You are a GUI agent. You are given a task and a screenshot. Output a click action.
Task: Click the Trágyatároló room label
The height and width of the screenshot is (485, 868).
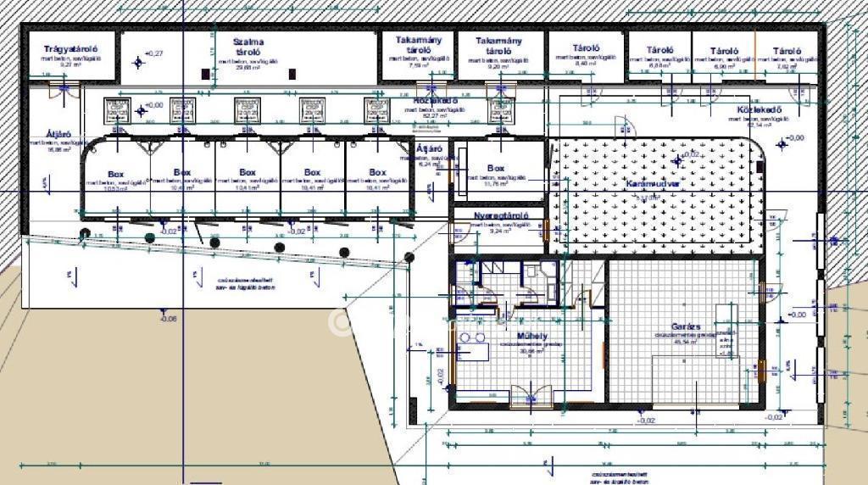[x=70, y=49]
